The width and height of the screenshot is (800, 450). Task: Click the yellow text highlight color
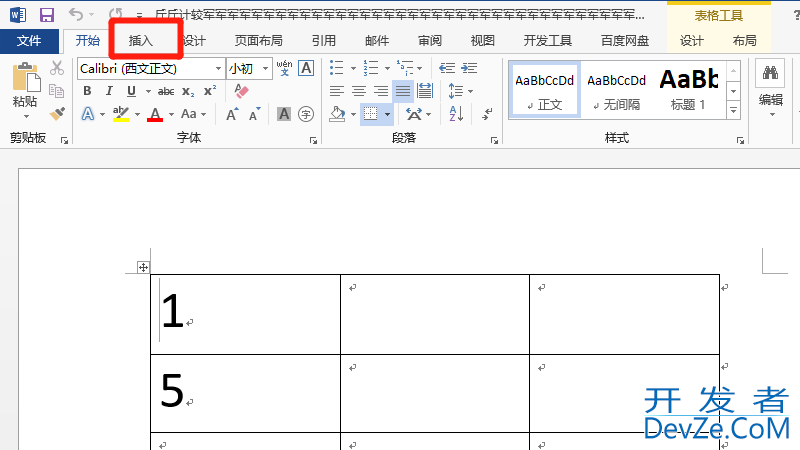click(x=121, y=114)
